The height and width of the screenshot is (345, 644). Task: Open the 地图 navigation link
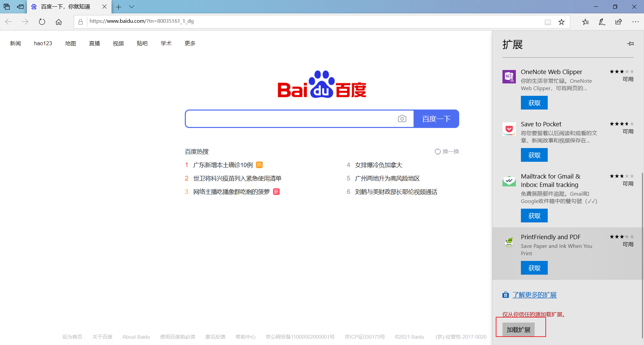[x=70, y=44]
